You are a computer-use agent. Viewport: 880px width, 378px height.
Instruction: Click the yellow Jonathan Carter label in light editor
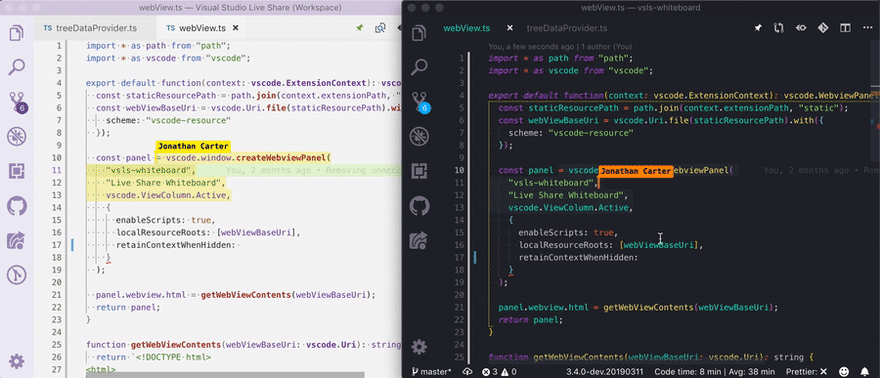[192, 146]
